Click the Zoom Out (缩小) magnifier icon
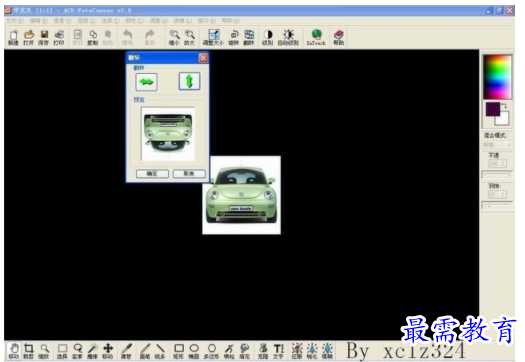The width and height of the screenshot is (525, 362). (x=174, y=38)
